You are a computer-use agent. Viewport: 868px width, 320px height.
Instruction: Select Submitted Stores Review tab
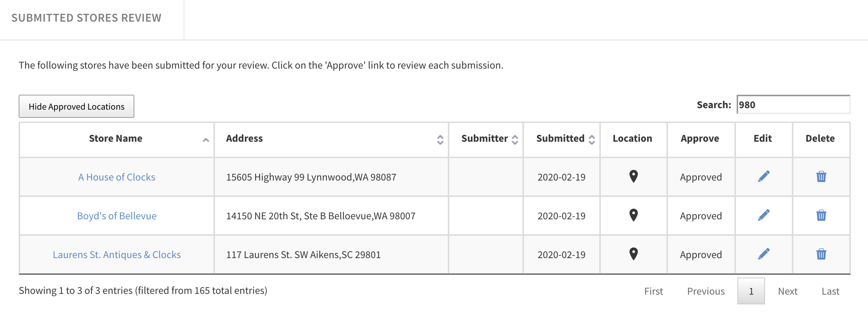point(87,18)
